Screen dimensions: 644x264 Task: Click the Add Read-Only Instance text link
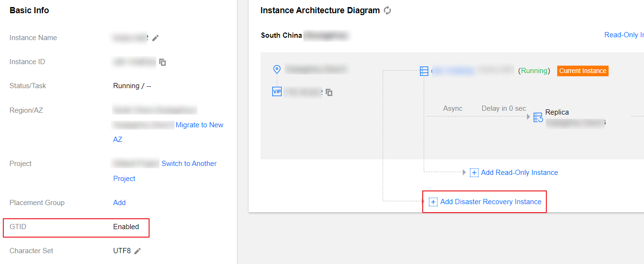519,173
